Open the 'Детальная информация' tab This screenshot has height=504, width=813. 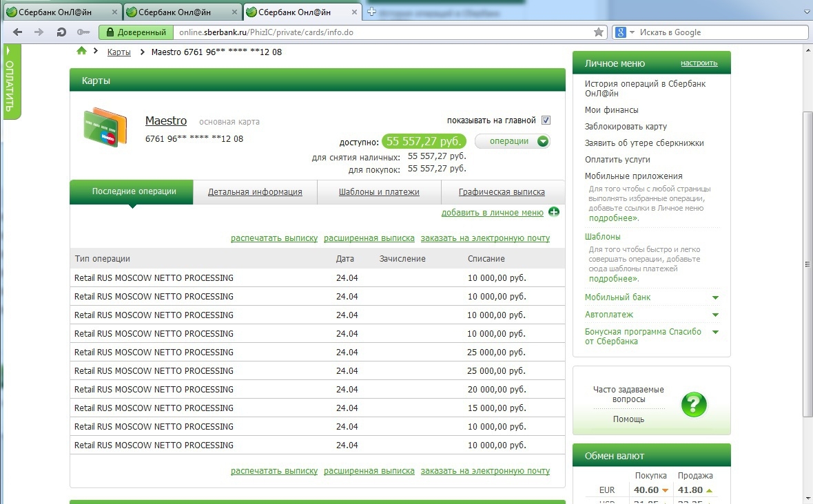click(x=255, y=191)
